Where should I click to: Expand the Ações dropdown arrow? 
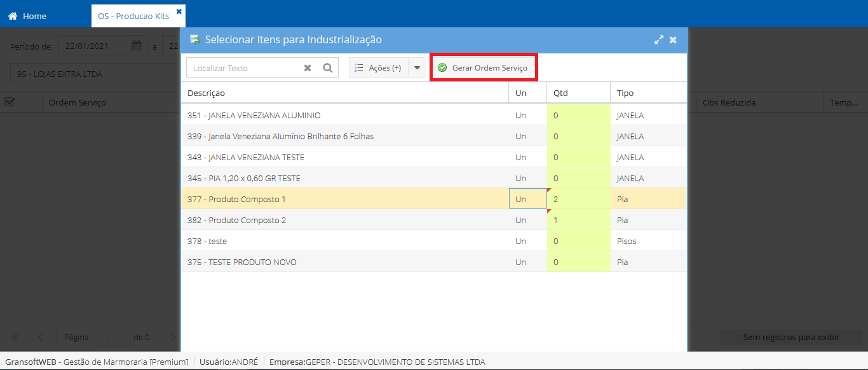(x=417, y=68)
